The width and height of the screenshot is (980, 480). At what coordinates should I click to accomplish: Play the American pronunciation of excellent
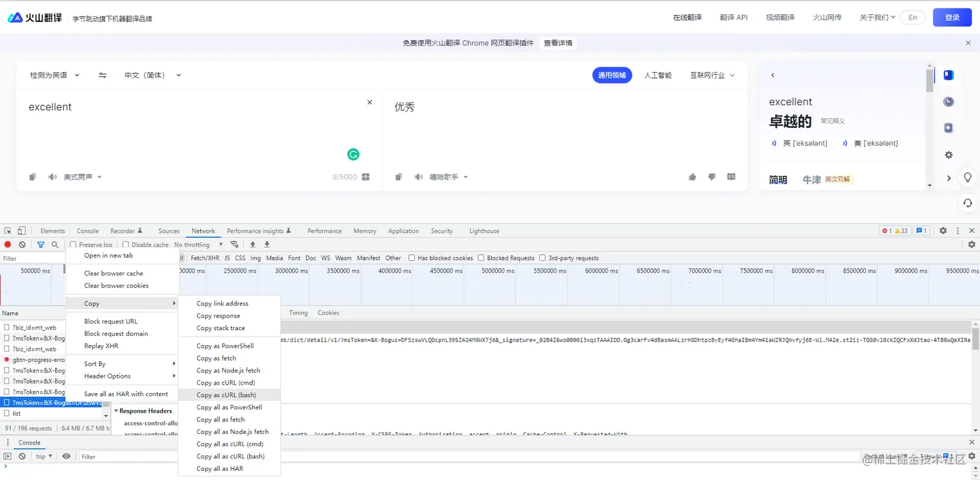coord(845,143)
